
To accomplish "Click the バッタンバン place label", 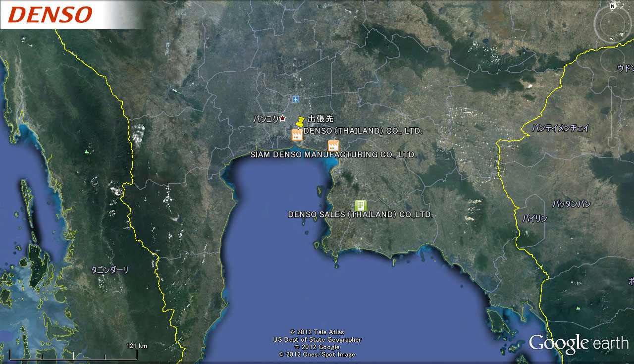I will [x=572, y=204].
